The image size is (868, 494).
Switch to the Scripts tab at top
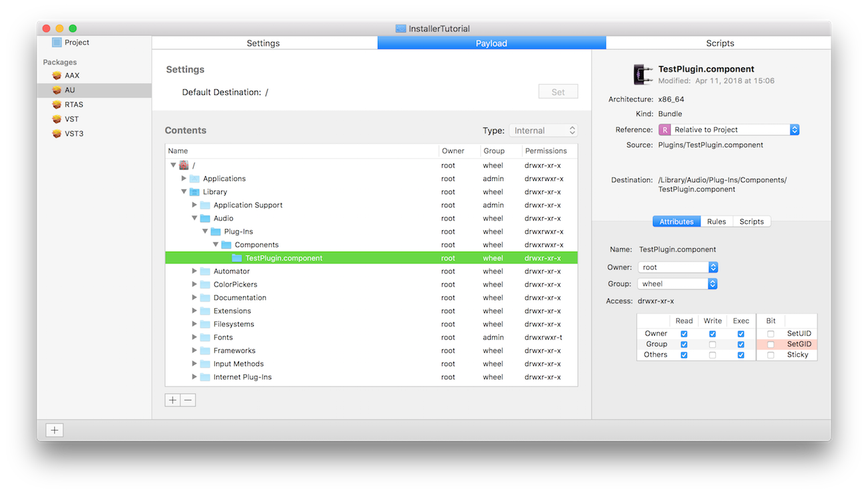pyautogui.click(x=719, y=43)
